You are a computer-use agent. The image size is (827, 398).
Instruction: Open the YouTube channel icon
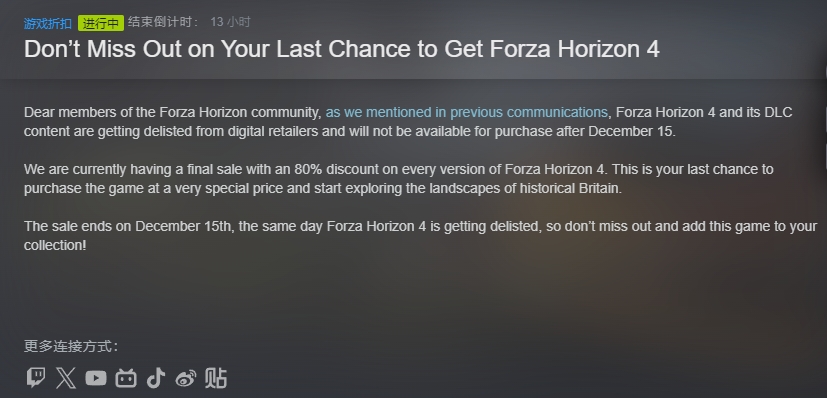tap(95, 378)
